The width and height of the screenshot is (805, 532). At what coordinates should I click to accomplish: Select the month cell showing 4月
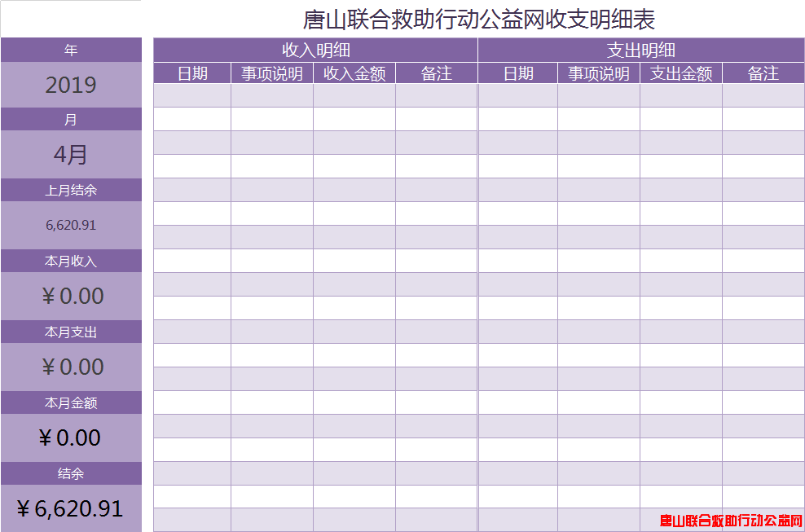coord(71,155)
